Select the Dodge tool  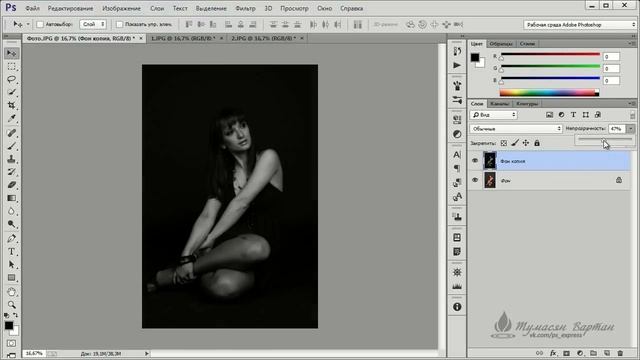[11, 224]
